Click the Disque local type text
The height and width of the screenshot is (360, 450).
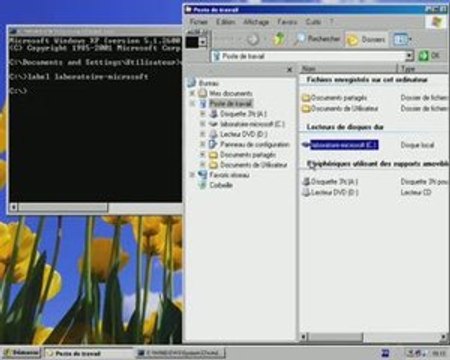417,145
